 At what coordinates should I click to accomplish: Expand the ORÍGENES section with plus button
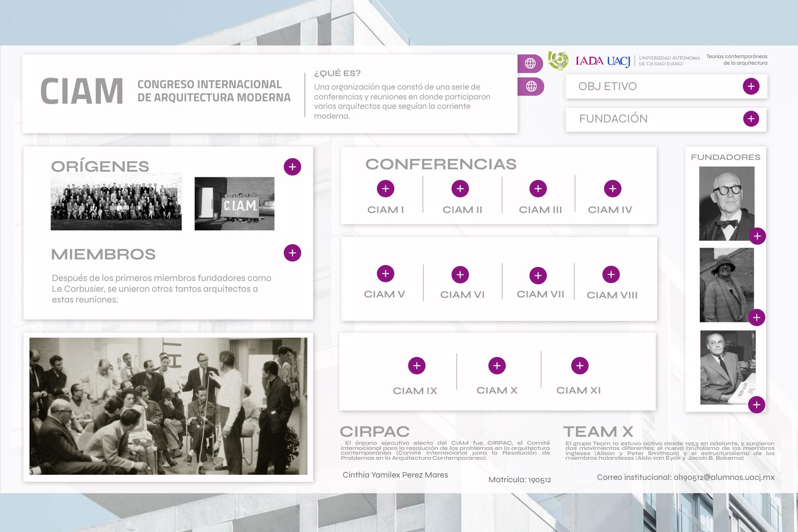pyautogui.click(x=292, y=167)
